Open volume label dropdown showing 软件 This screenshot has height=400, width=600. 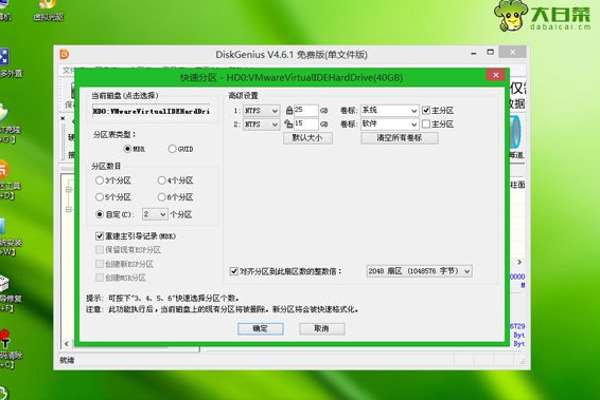click(x=389, y=124)
